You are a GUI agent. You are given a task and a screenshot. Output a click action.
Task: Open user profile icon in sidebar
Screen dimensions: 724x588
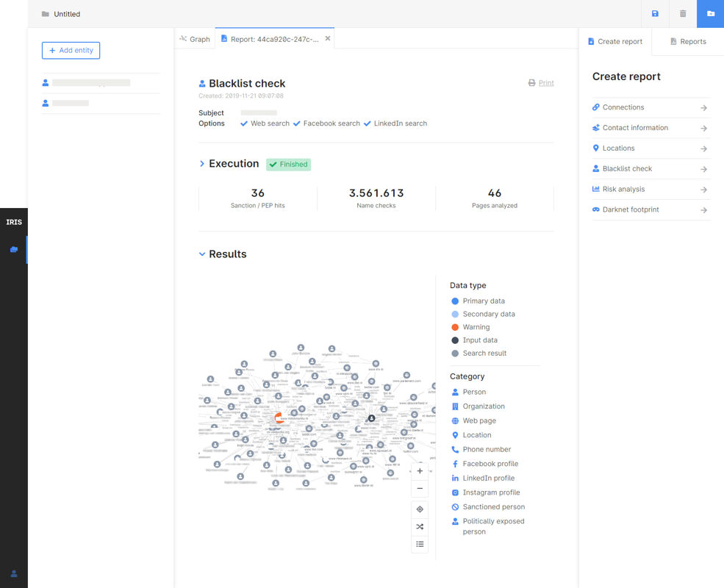click(14, 574)
